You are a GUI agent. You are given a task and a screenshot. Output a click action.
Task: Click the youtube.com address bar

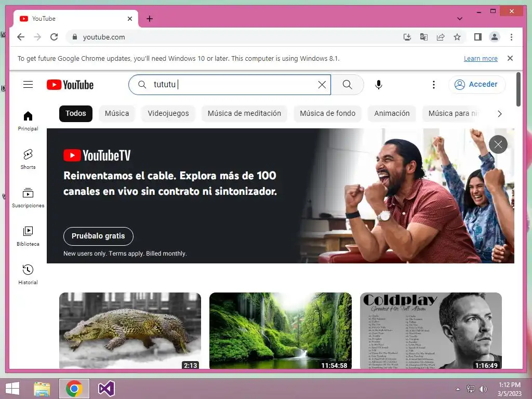pyautogui.click(x=234, y=37)
